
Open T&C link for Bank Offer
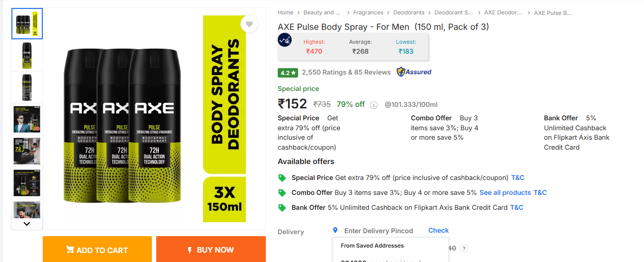point(517,208)
